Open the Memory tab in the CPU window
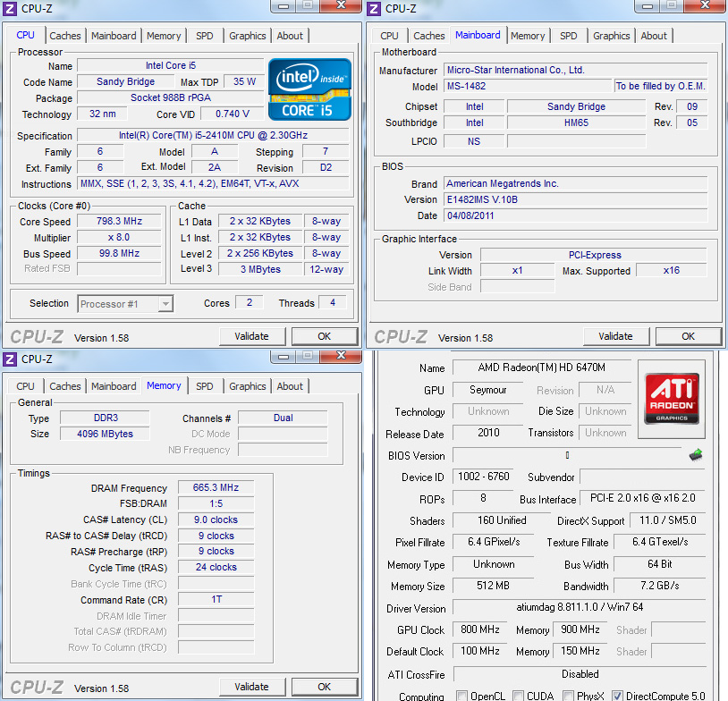Image resolution: width=728 pixels, height=701 pixels. click(x=164, y=36)
